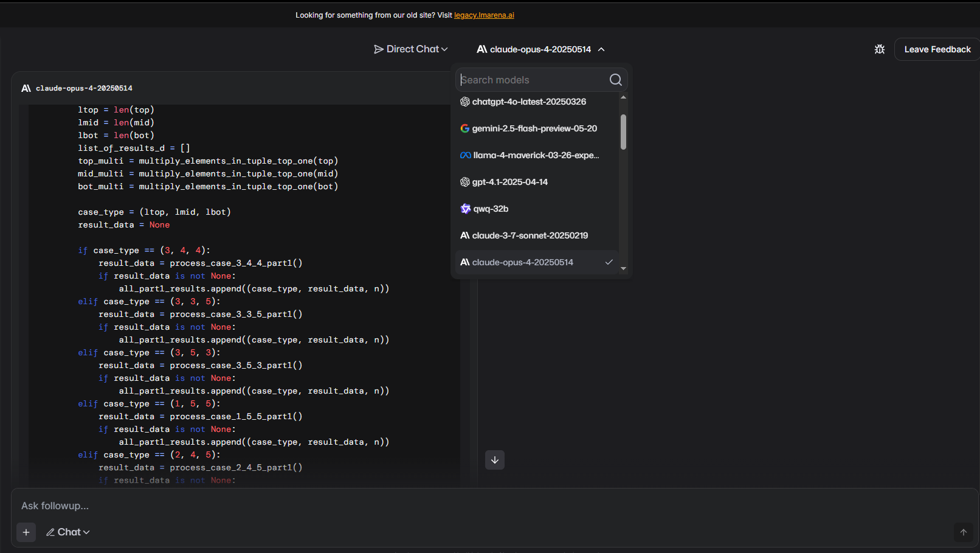Collapse the claude-opus-4-20250514 model selector
Screen dimensions: 980x553
[540, 49]
